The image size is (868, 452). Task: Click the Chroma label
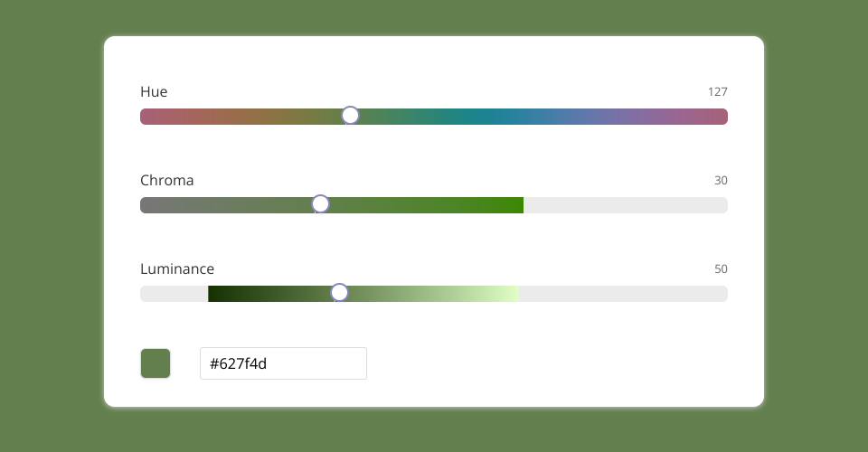pos(167,181)
